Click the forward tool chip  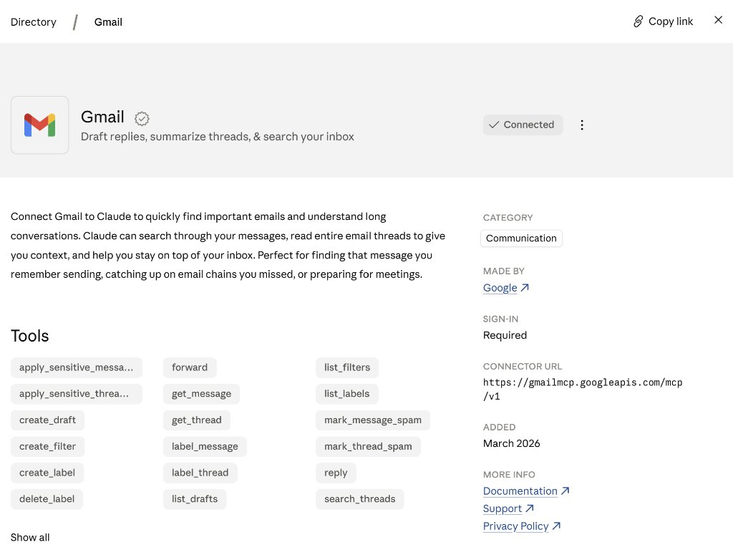point(189,367)
